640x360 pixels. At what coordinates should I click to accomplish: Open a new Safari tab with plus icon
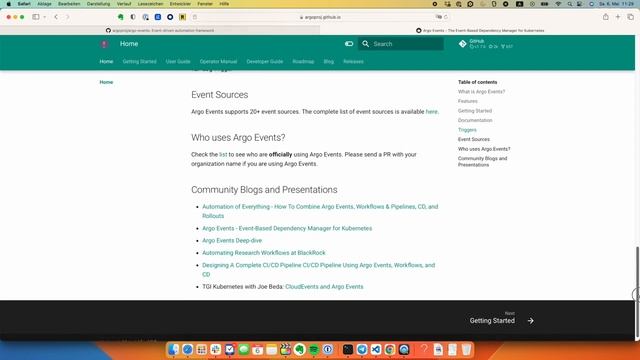pos(618,17)
